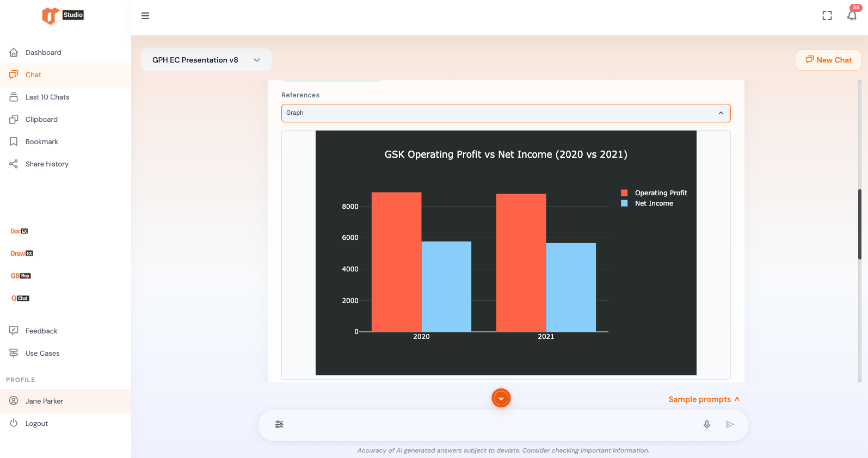The width and height of the screenshot is (868, 458).
Task: Select Chat in sidebar
Action: [65, 75]
